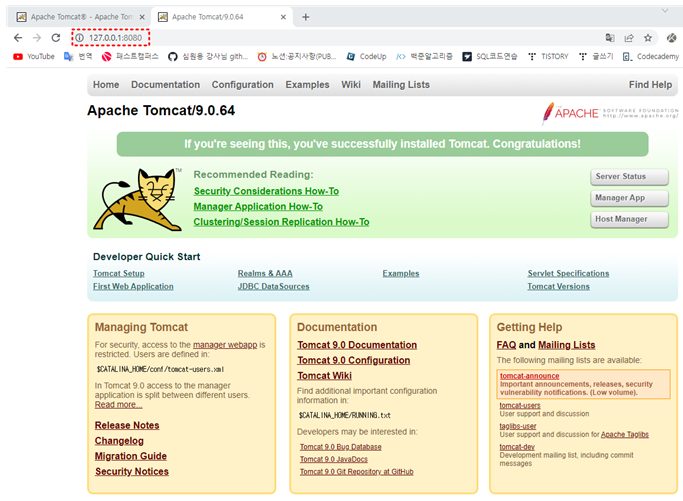Click the Server Status button
The height and width of the screenshot is (501, 683).
pos(629,176)
